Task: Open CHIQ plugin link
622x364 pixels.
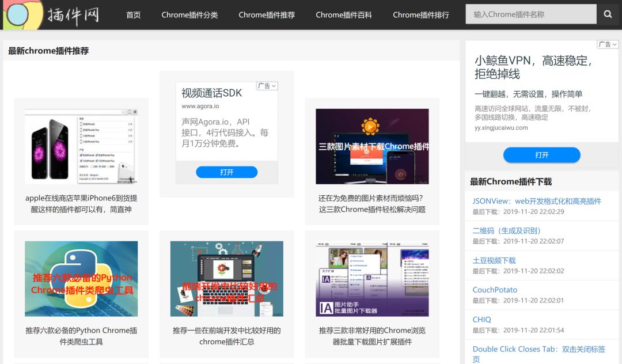Action: [482, 320]
